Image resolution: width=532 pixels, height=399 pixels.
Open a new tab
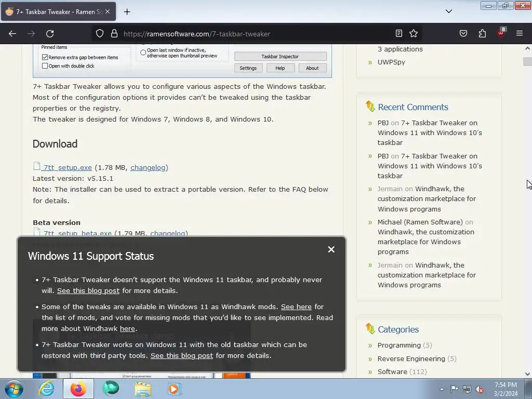(127, 12)
